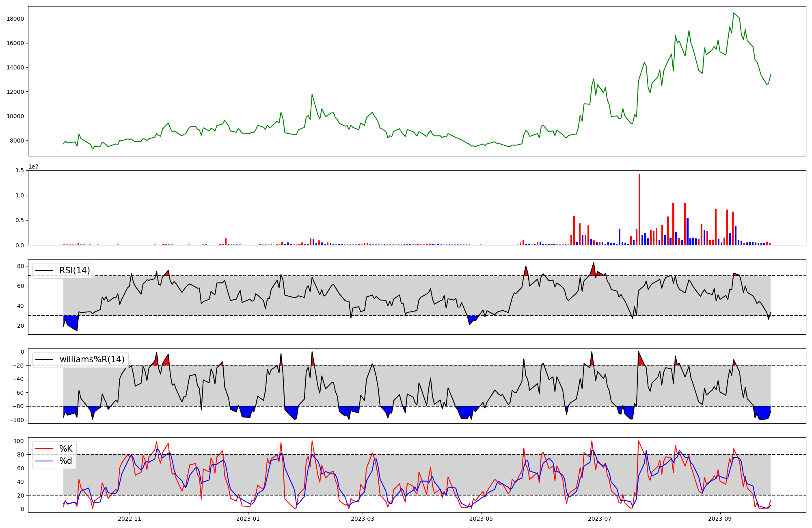Viewport: 812px width, 528px height.
Task: Select the 2023-03 date axis label
Action: pos(362,519)
